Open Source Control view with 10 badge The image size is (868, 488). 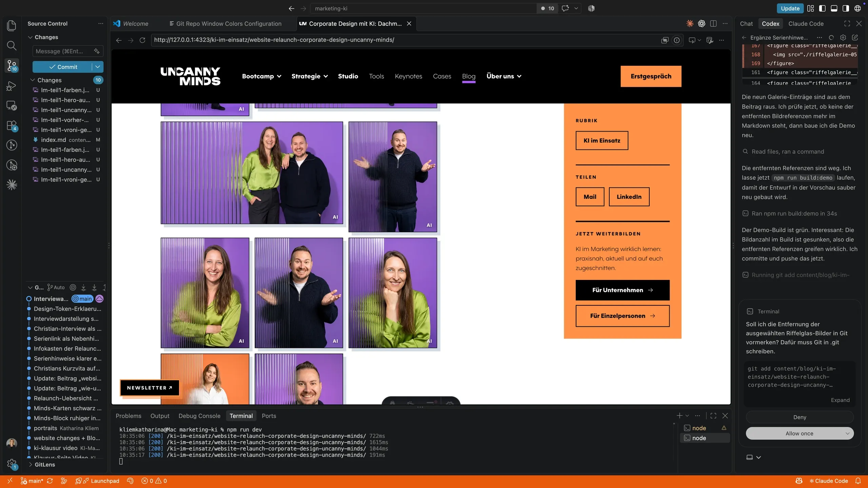click(12, 65)
